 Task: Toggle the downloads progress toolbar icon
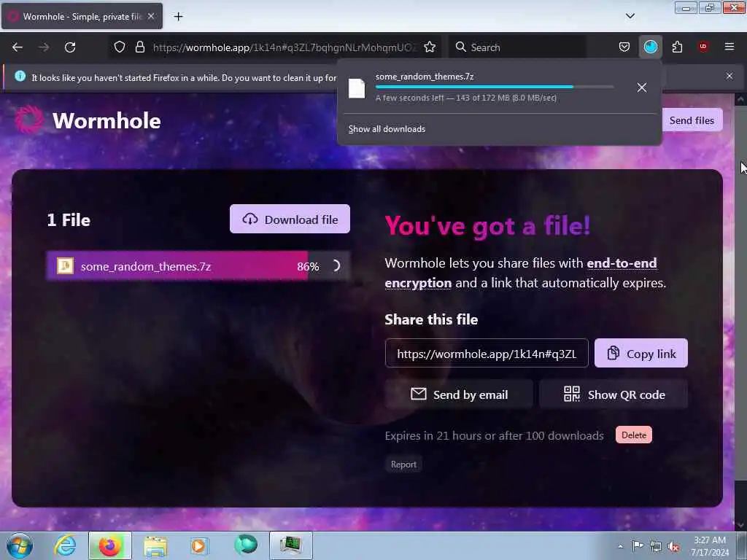pos(650,47)
